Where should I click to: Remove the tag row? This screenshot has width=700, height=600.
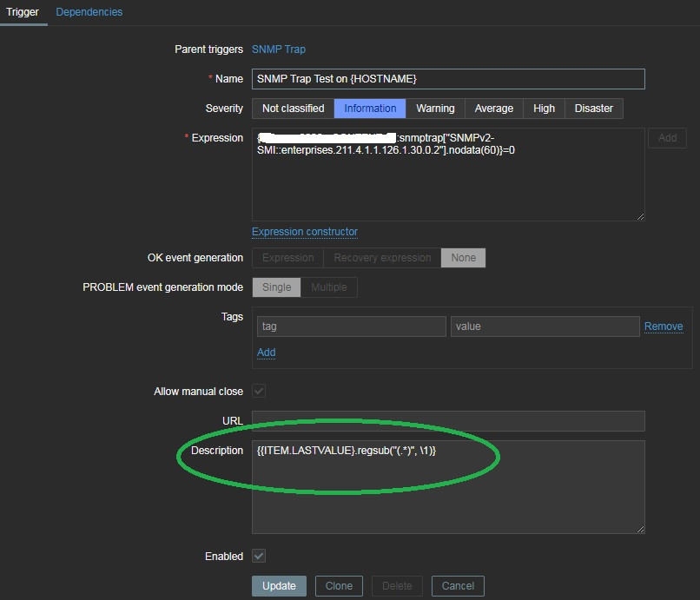(664, 326)
